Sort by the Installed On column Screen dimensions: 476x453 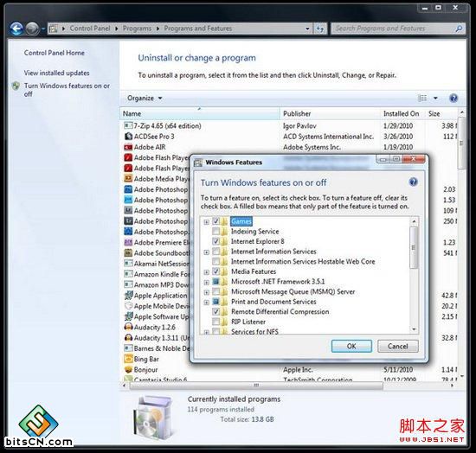402,114
